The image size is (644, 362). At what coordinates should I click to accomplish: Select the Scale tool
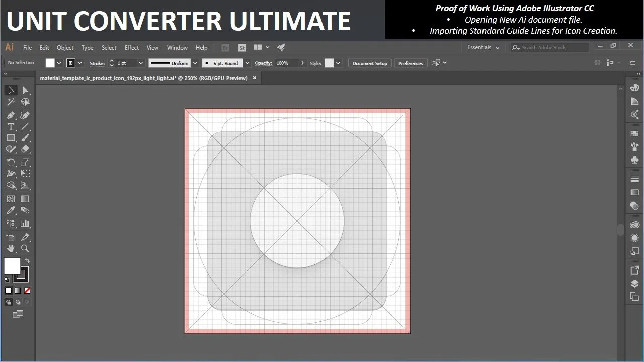click(x=25, y=162)
